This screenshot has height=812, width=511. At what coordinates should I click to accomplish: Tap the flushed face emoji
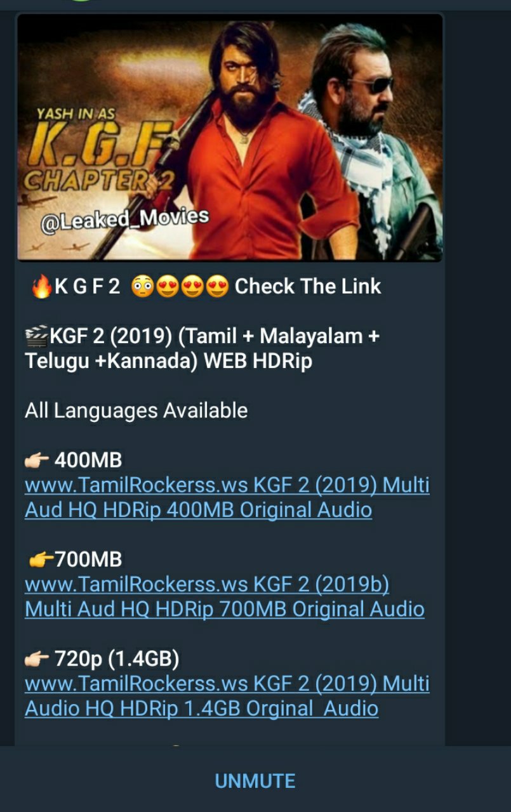142,287
